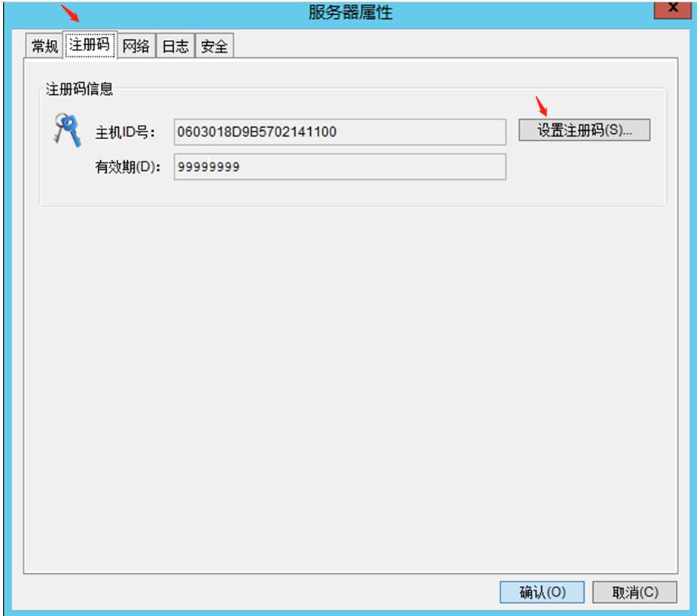
Task: Click the 注册码信息 group heading
Action: pyautogui.click(x=80, y=89)
